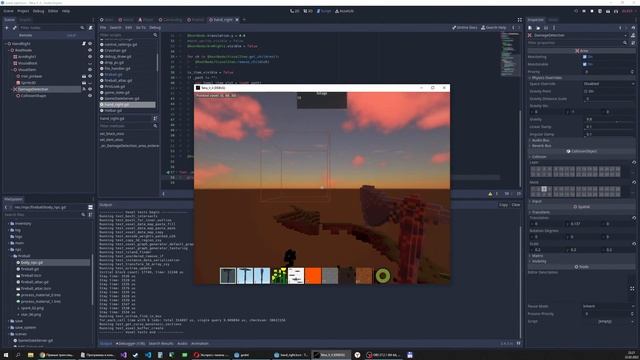Attach script icon beside node filter
The width and height of the screenshot is (640, 360).
coord(91,28)
